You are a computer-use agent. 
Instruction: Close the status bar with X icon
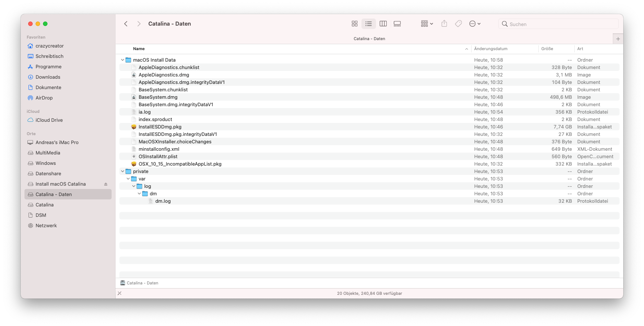tap(119, 293)
